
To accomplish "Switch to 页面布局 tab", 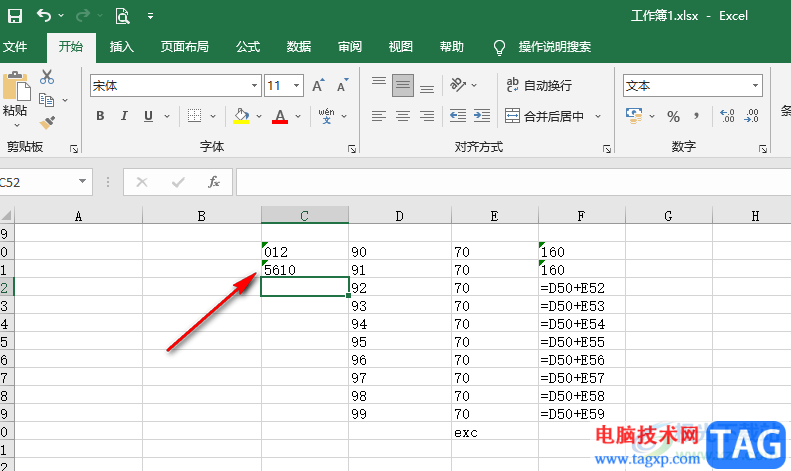I will pyautogui.click(x=185, y=47).
